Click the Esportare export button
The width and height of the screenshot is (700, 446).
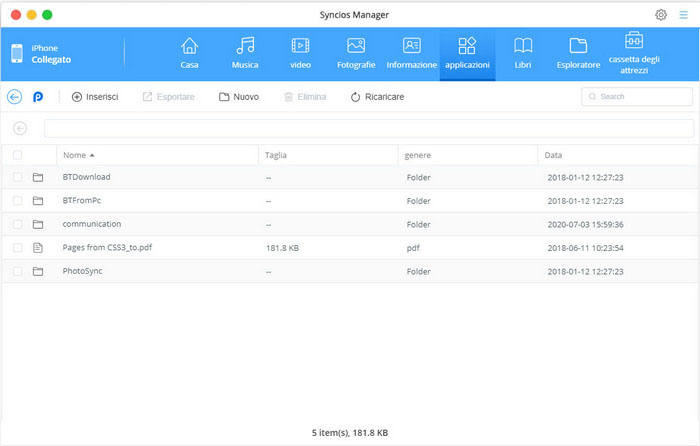point(168,97)
